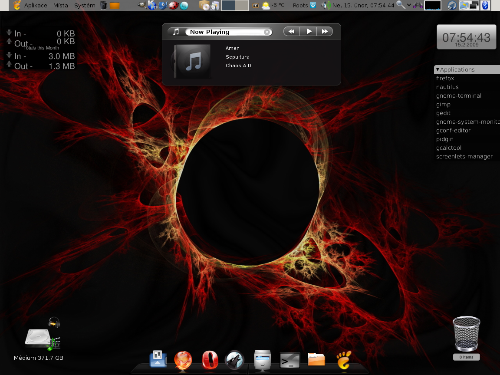Launch pidgin from the Applications list

(x=444, y=139)
